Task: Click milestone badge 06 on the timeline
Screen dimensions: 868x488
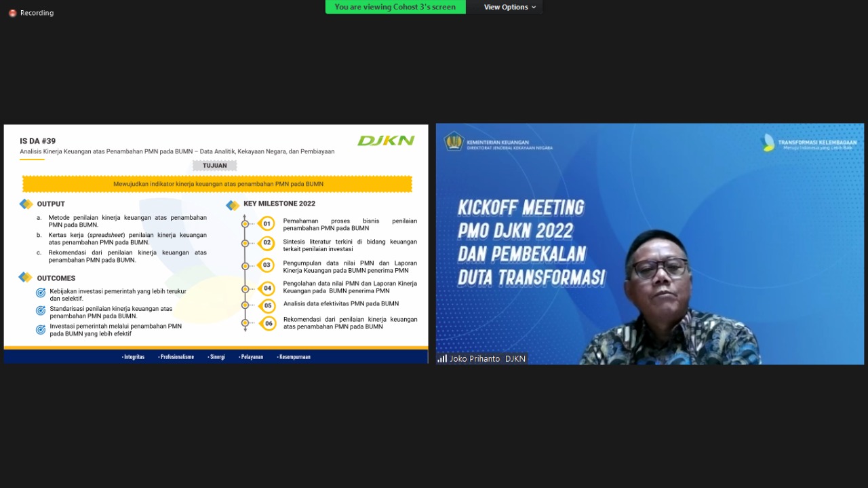Action: coord(268,324)
